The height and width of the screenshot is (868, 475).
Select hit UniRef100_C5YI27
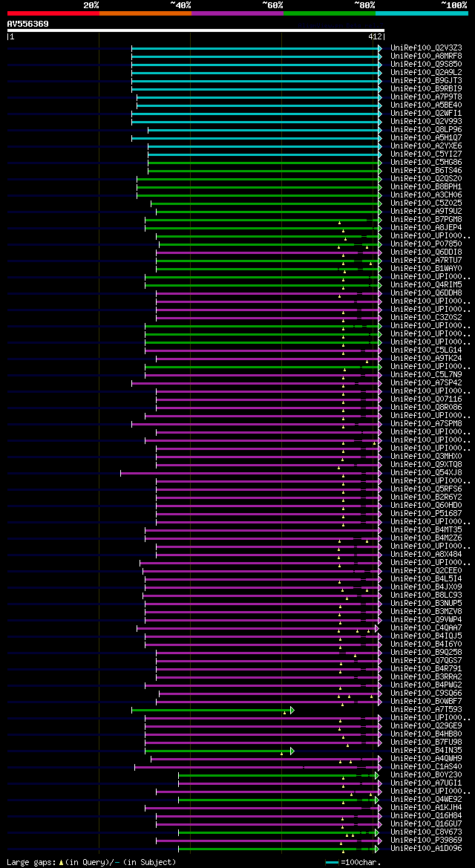coord(426,154)
